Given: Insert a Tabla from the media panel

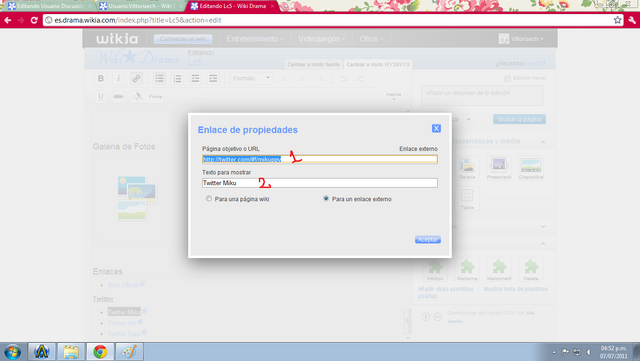Looking at the screenshot, I should [467, 199].
